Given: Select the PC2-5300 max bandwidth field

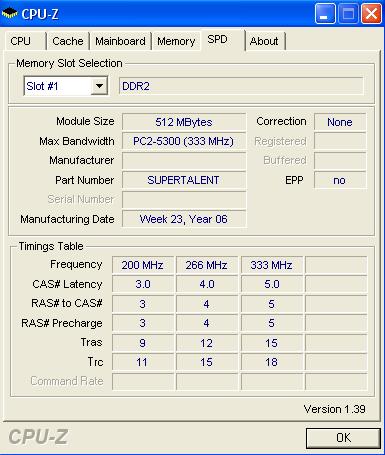Looking at the screenshot, I should click(184, 141).
